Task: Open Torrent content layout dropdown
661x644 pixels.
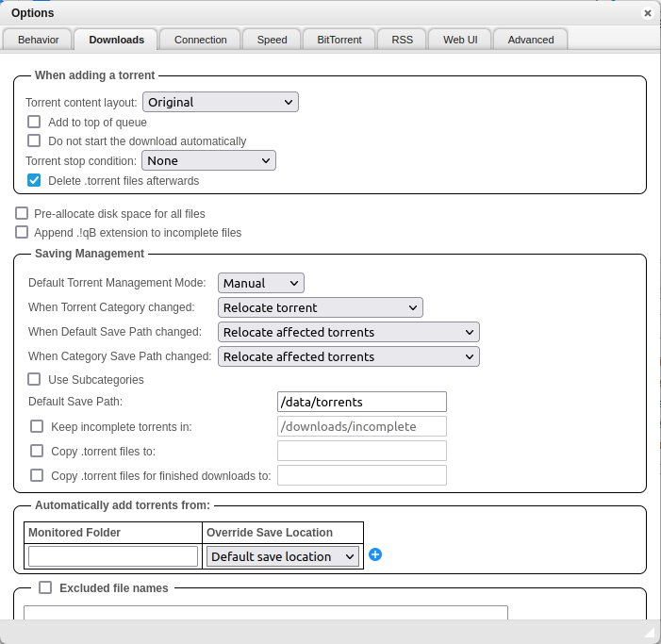Action: pyautogui.click(x=220, y=102)
